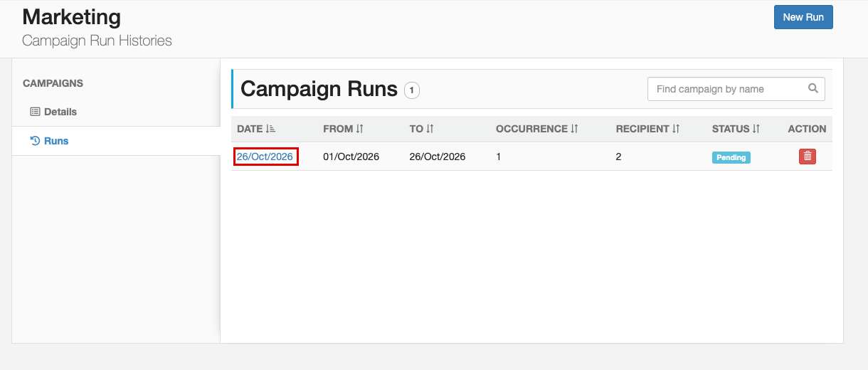The image size is (868, 370).
Task: Click the To date 26/Oct/2026 cell
Action: pos(438,157)
